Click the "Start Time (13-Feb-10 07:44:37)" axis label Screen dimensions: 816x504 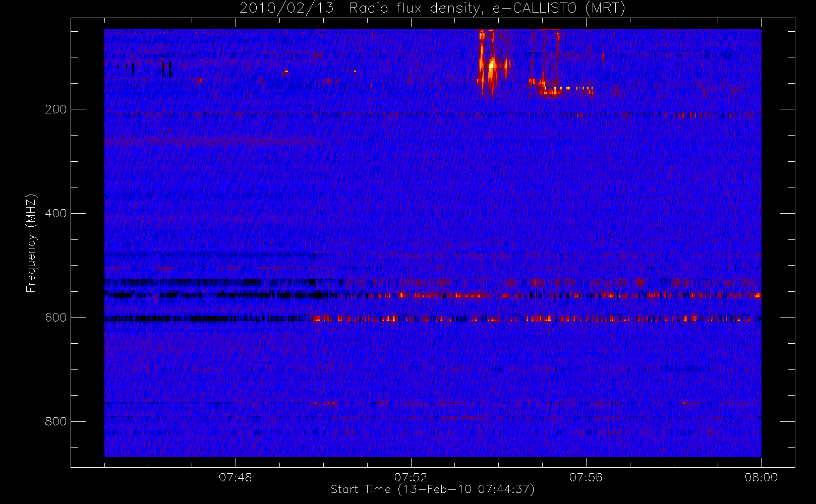(432, 489)
